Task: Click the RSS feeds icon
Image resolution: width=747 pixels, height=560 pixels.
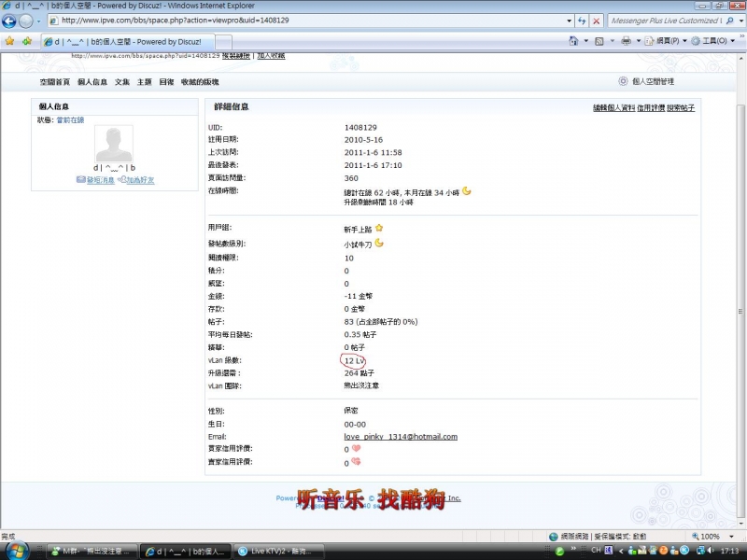Action: click(599, 41)
